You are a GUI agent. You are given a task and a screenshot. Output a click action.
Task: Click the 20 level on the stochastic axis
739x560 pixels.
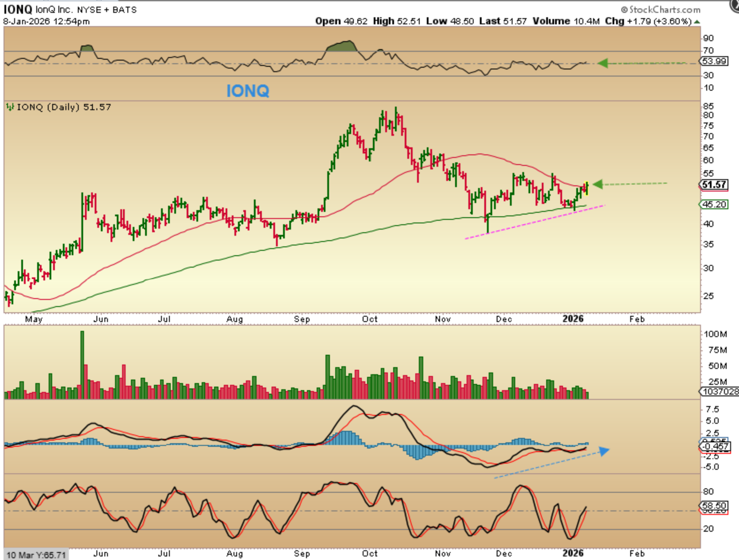click(708, 529)
